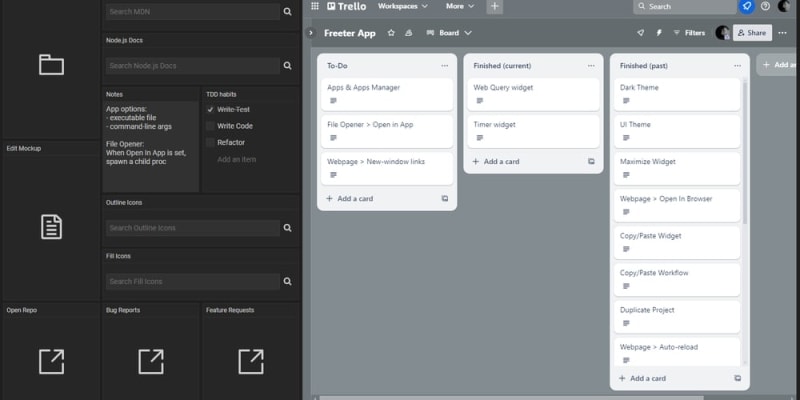
Task: Check the Write Code checkbox
Action: point(210,126)
